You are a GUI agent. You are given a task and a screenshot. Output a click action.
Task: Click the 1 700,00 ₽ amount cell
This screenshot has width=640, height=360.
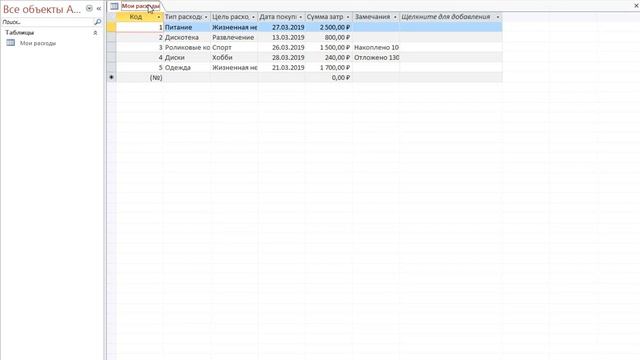point(329,67)
